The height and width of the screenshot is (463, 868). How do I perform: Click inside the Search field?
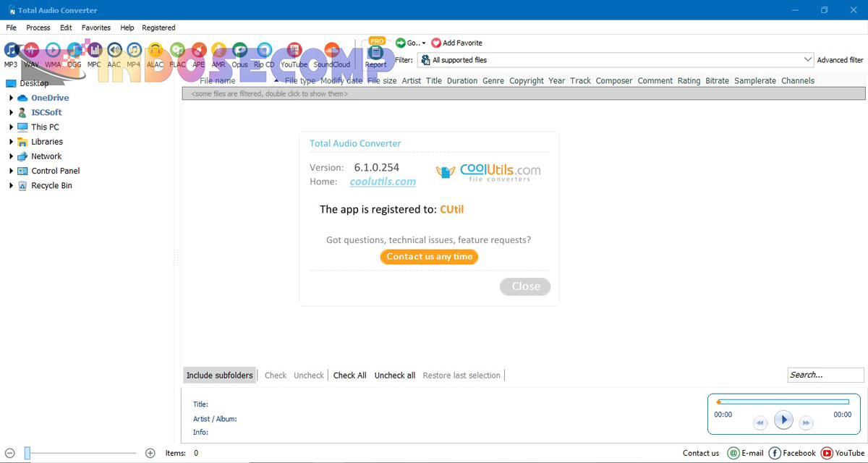(825, 375)
